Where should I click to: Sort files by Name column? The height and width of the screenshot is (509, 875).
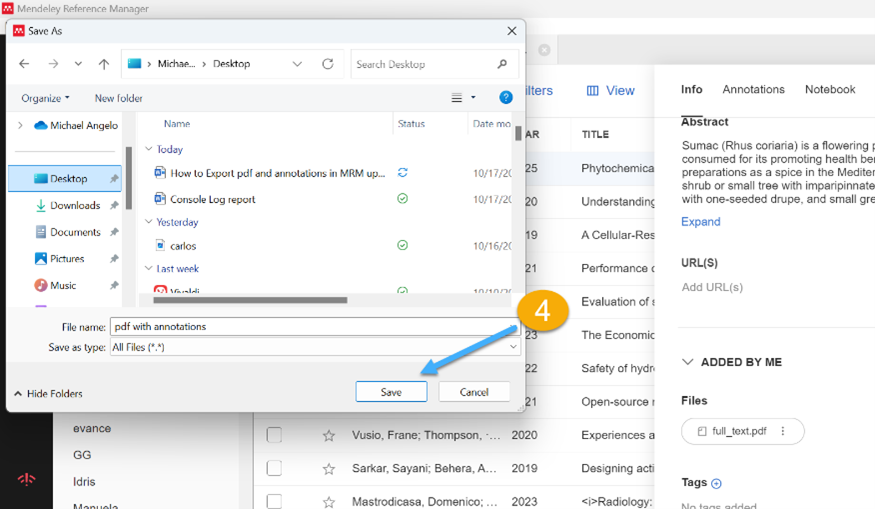coord(177,124)
